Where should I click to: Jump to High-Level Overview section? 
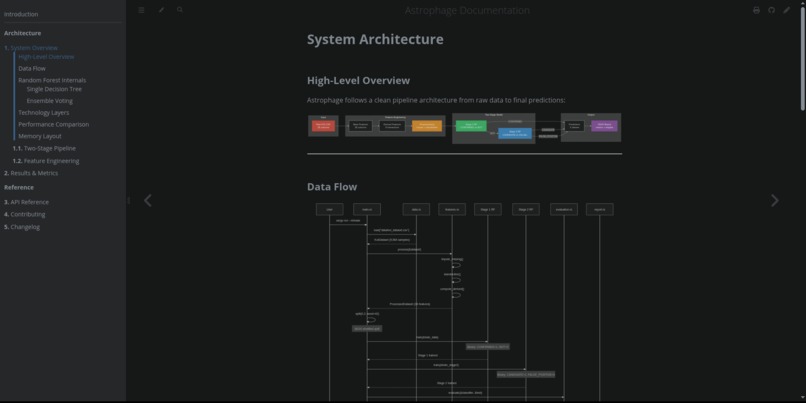pyautogui.click(x=46, y=57)
